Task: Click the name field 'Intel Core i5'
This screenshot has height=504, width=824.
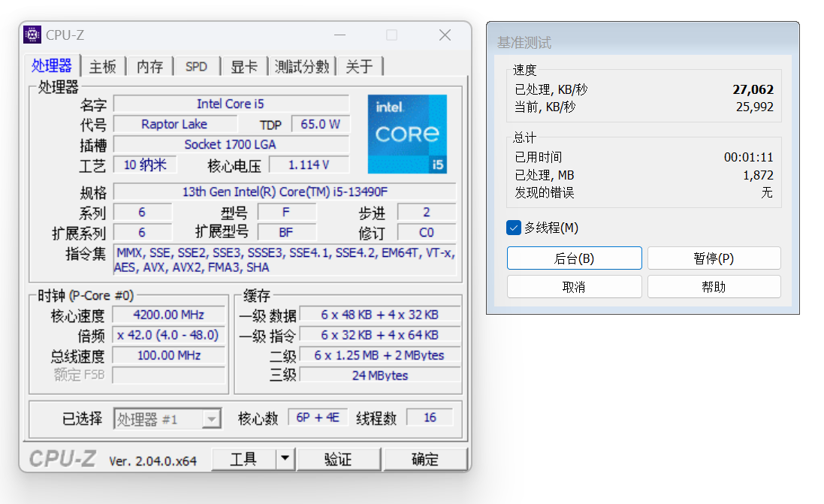Action: 231,104
